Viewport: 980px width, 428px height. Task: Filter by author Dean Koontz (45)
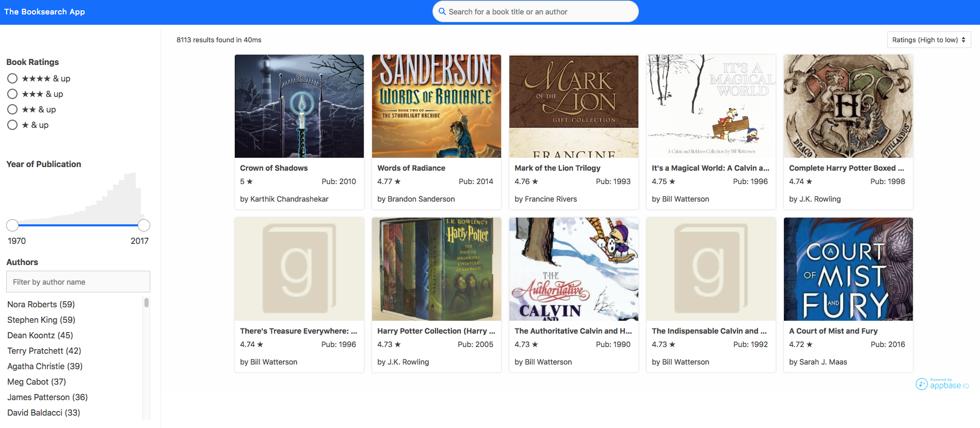pyautogui.click(x=40, y=335)
